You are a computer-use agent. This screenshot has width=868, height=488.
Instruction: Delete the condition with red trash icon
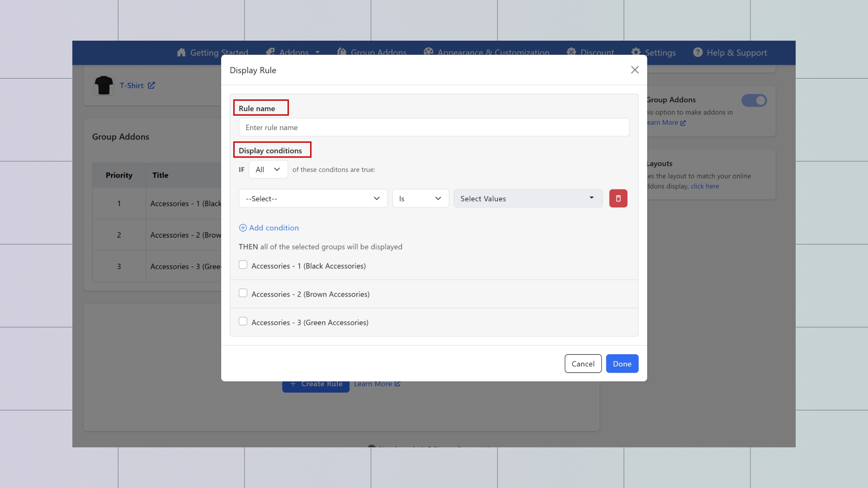click(x=618, y=198)
